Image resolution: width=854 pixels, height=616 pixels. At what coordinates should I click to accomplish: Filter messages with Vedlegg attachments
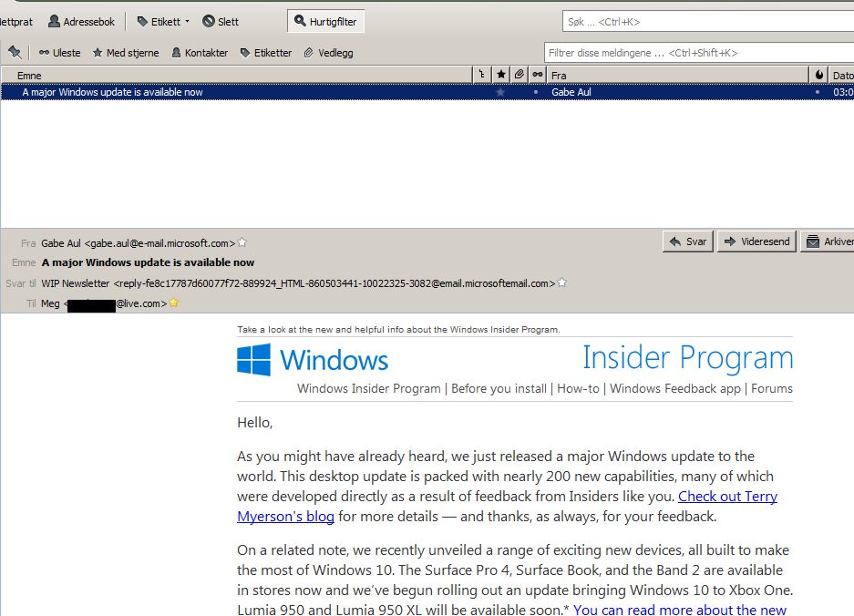pos(328,53)
